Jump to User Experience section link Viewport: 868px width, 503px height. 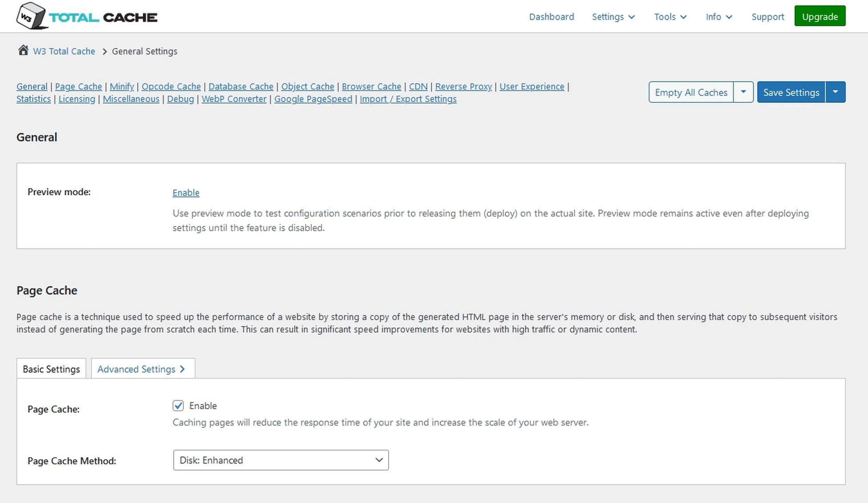tap(531, 86)
